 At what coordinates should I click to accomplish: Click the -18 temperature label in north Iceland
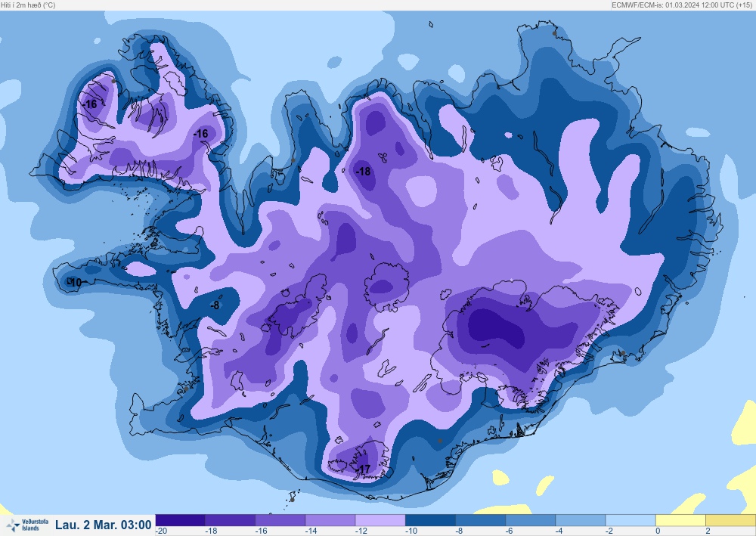(363, 171)
